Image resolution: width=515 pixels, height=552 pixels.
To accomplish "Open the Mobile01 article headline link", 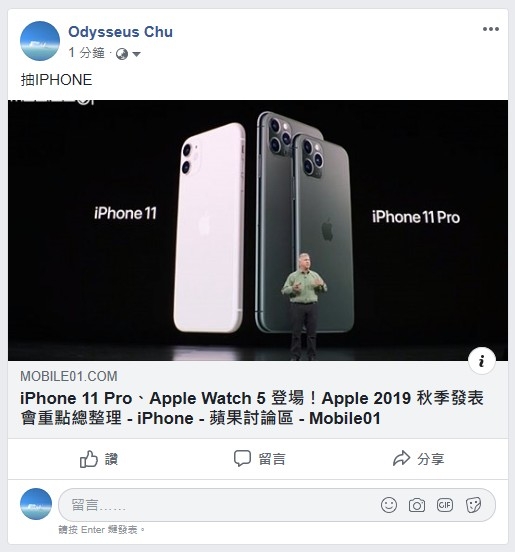I will (252, 408).
